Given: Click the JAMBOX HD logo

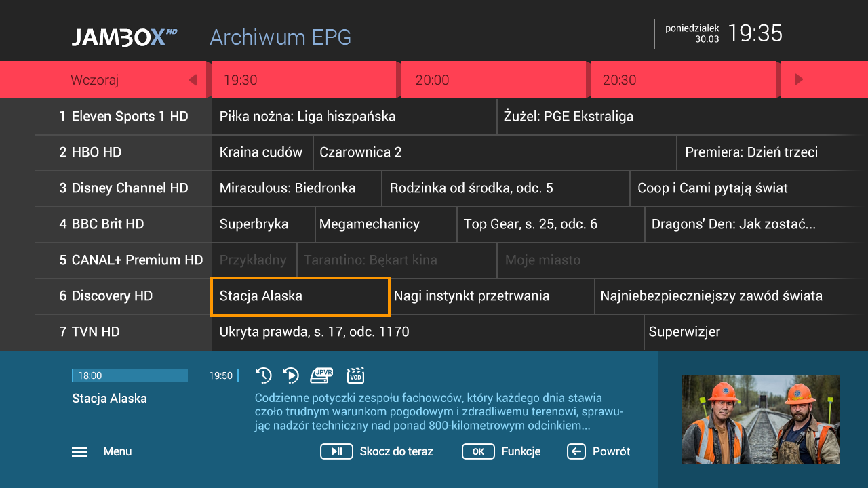Looking at the screenshot, I should (124, 37).
